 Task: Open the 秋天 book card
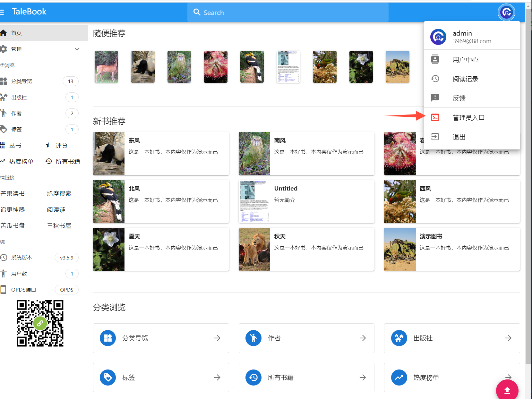click(x=306, y=249)
